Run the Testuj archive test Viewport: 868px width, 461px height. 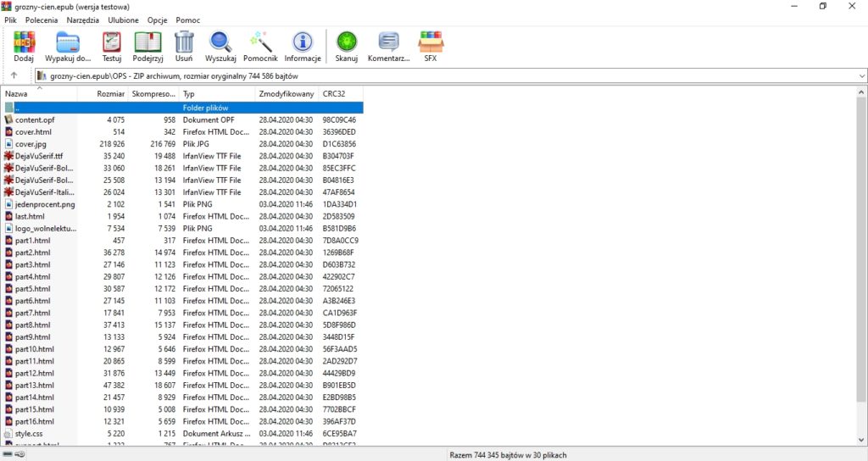112,47
